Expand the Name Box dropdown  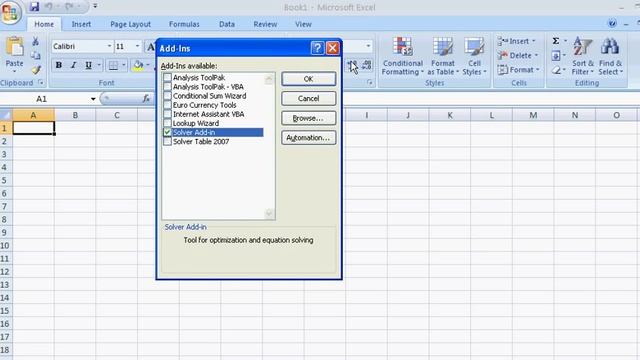[x=93, y=99]
